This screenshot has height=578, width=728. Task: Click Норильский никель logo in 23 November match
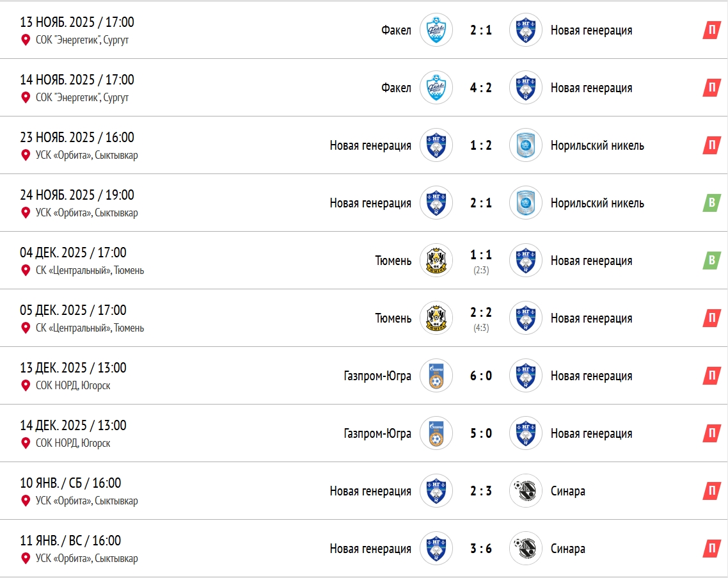pyautogui.click(x=526, y=145)
